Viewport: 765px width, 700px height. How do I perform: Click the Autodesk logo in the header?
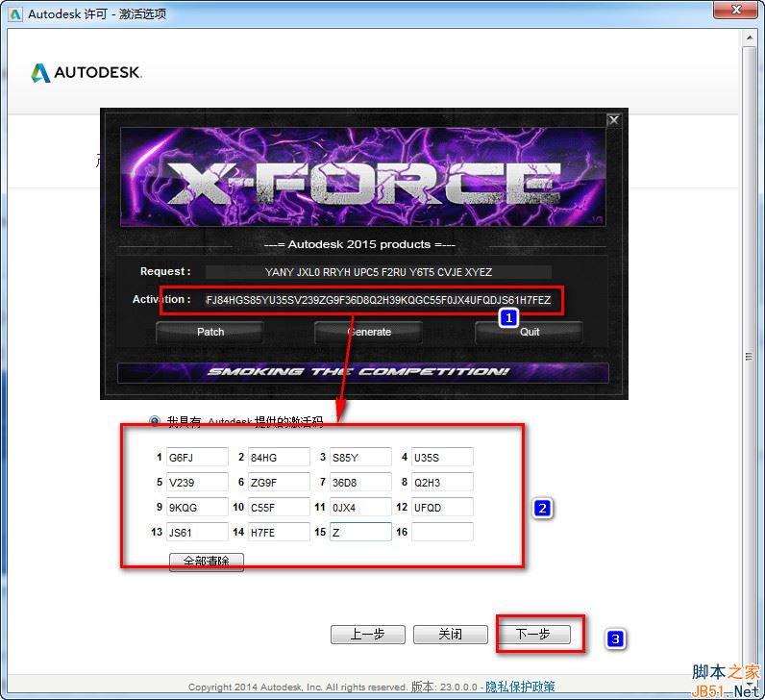(86, 73)
